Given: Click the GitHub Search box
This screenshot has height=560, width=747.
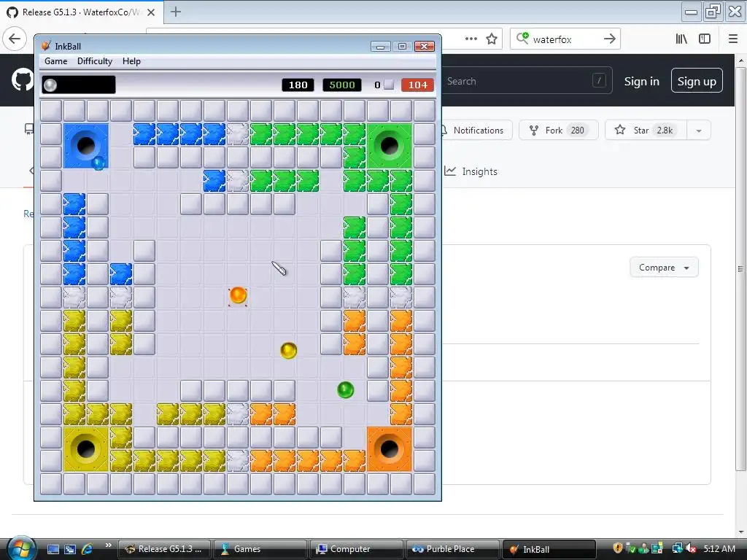Looking at the screenshot, I should (527, 81).
